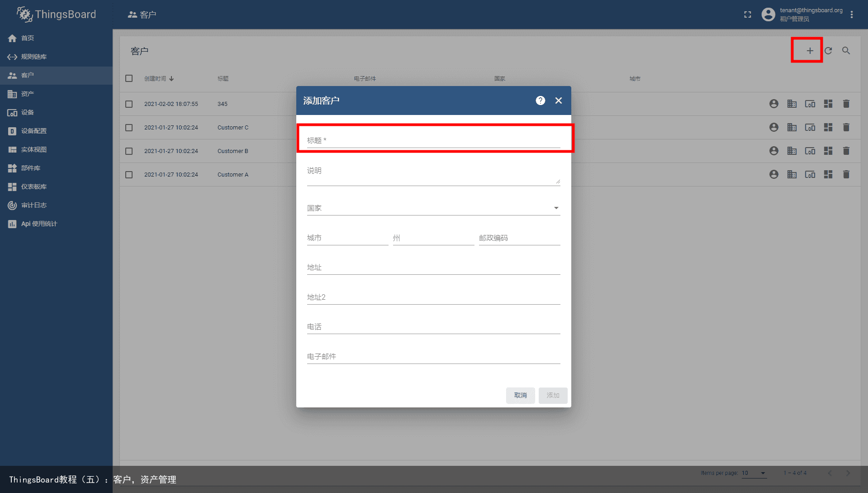Sort by 创建时间 column header

point(159,78)
